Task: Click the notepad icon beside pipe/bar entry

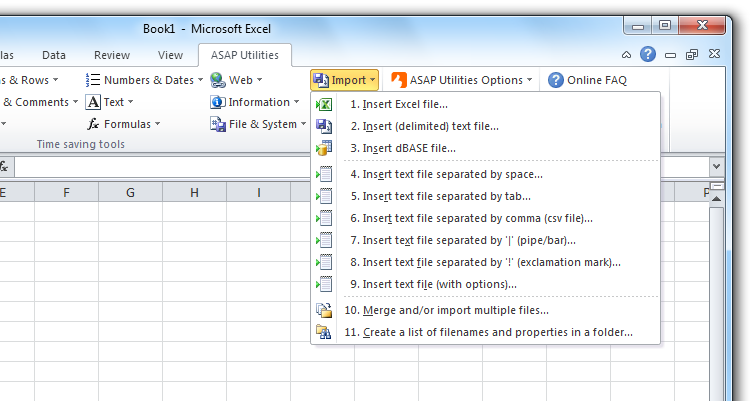Action: [x=324, y=240]
